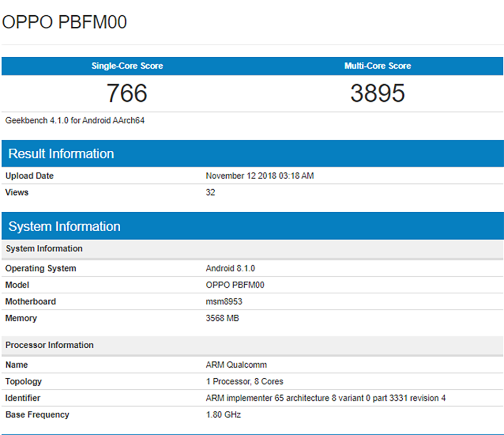
Task: Click the gray System Information subheader row
Action: tap(253, 248)
